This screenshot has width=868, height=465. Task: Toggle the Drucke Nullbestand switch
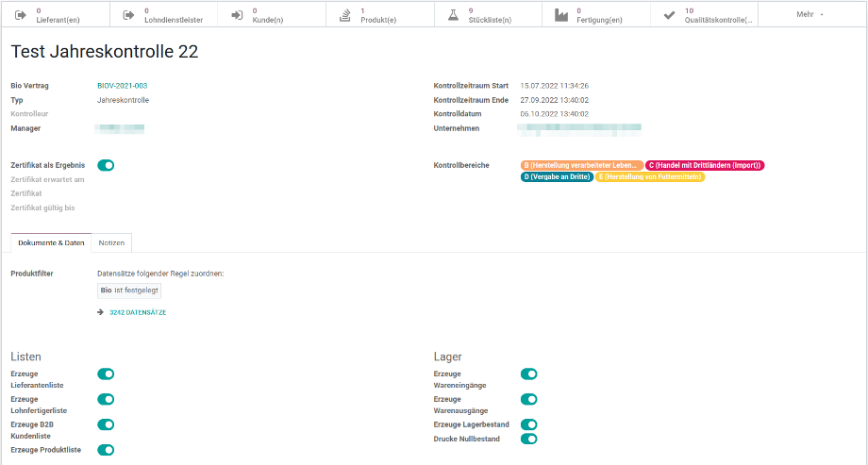pyautogui.click(x=529, y=439)
